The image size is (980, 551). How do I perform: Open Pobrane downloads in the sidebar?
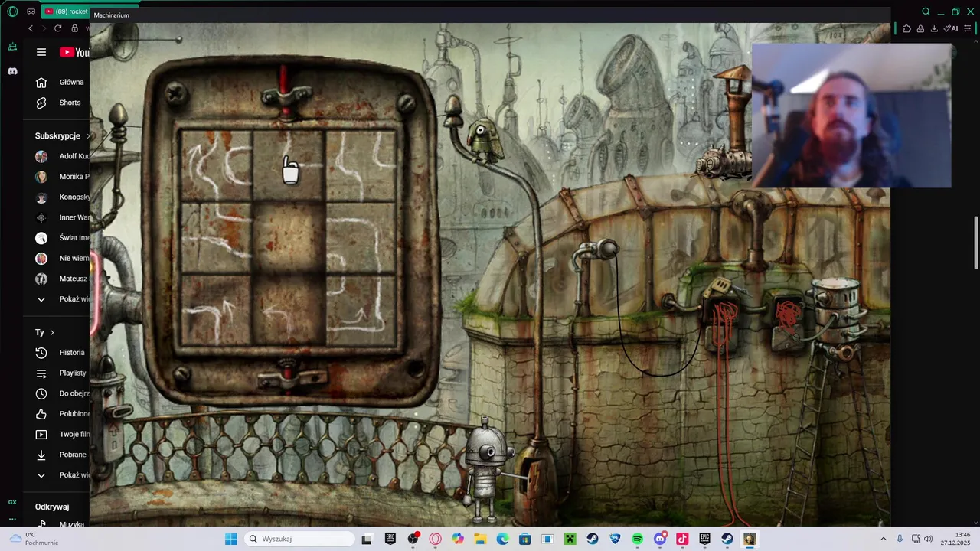[x=62, y=455]
